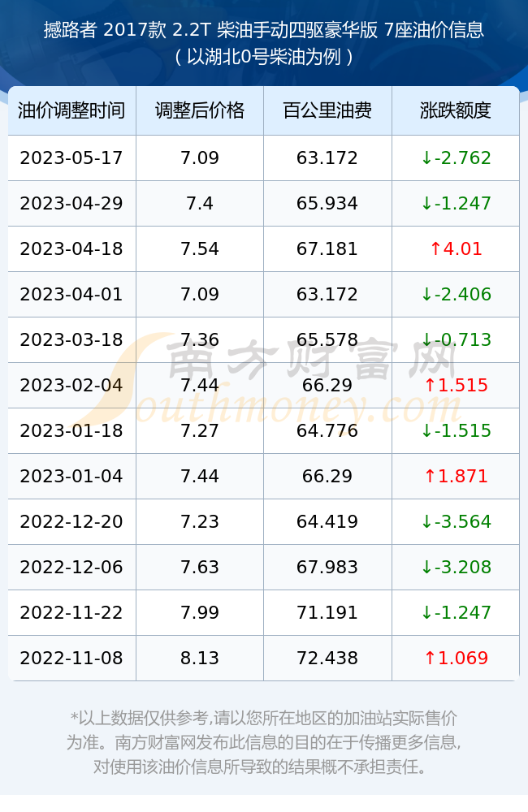Click the 百公里油费 column header
Image resolution: width=528 pixels, height=812 pixels.
click(327, 110)
